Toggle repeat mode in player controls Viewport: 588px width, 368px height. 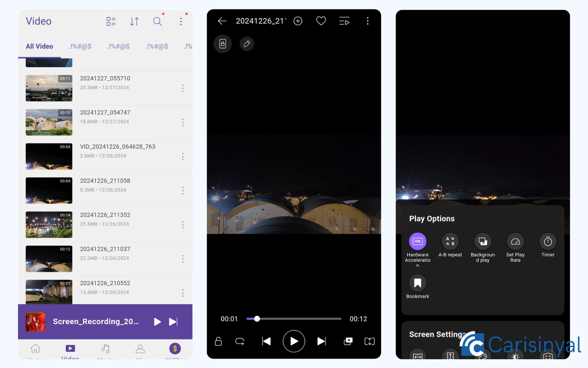240,341
